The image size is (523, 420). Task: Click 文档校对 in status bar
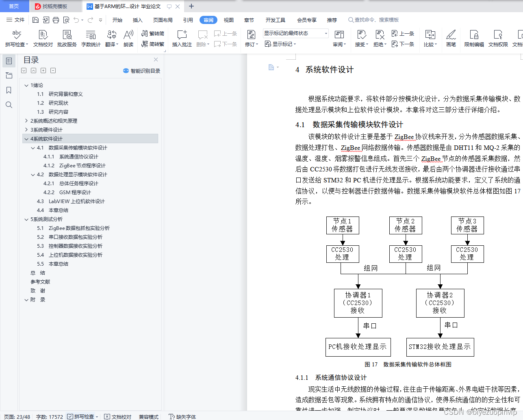pos(118,417)
